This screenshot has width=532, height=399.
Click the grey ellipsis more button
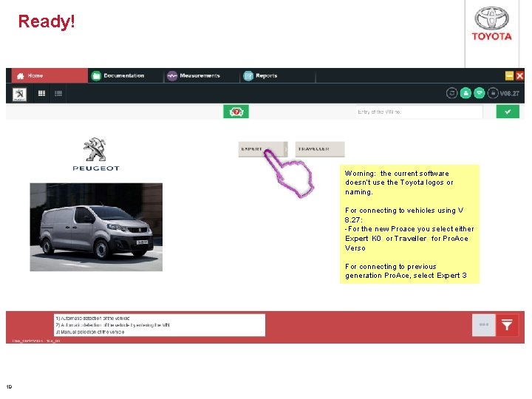[x=483, y=325]
